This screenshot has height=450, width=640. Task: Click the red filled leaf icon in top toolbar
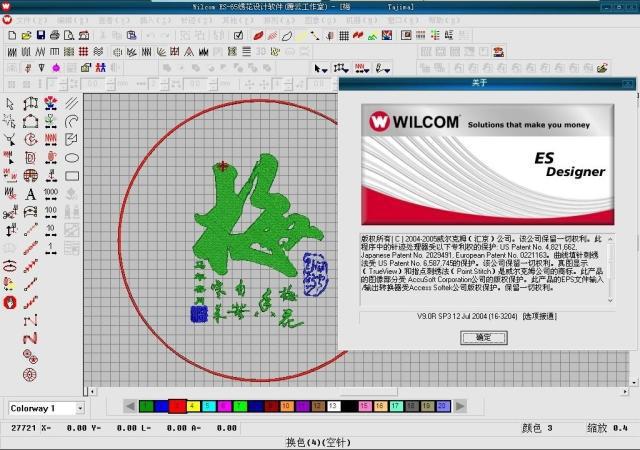pos(258,36)
